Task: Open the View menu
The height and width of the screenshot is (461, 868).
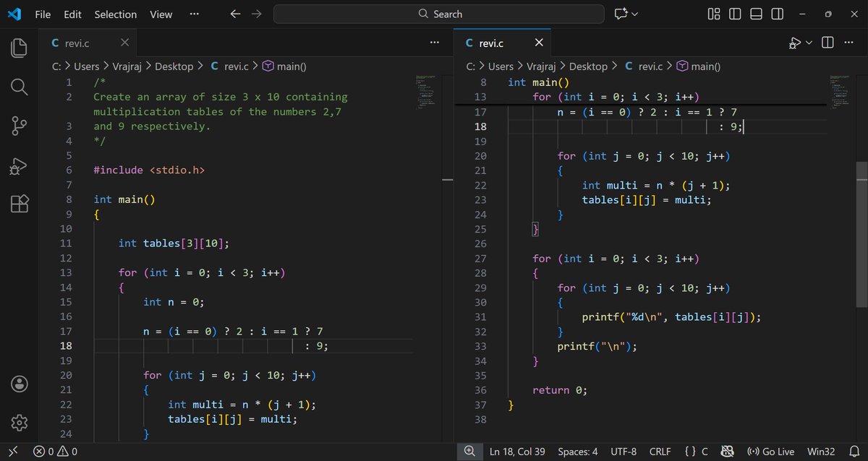Action: coord(161,14)
